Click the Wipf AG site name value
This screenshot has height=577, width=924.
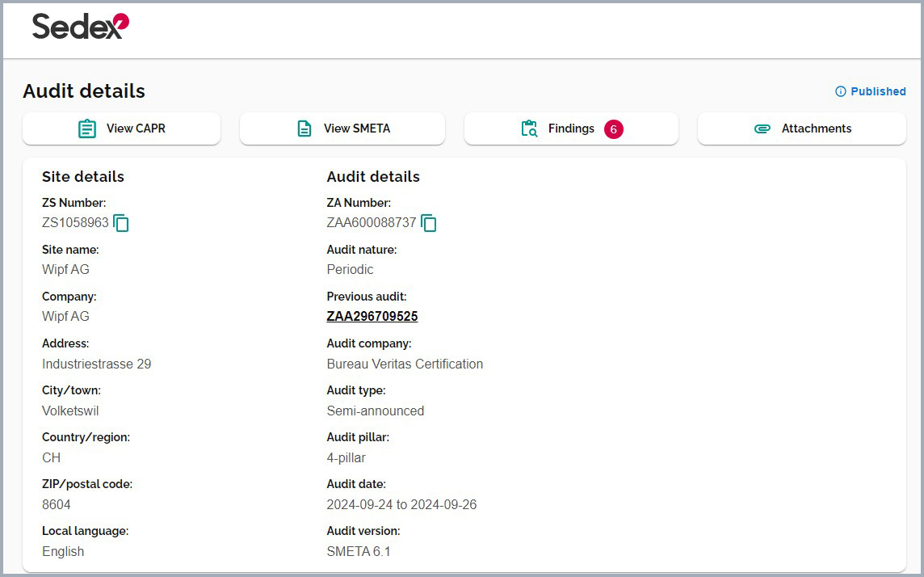[66, 269]
